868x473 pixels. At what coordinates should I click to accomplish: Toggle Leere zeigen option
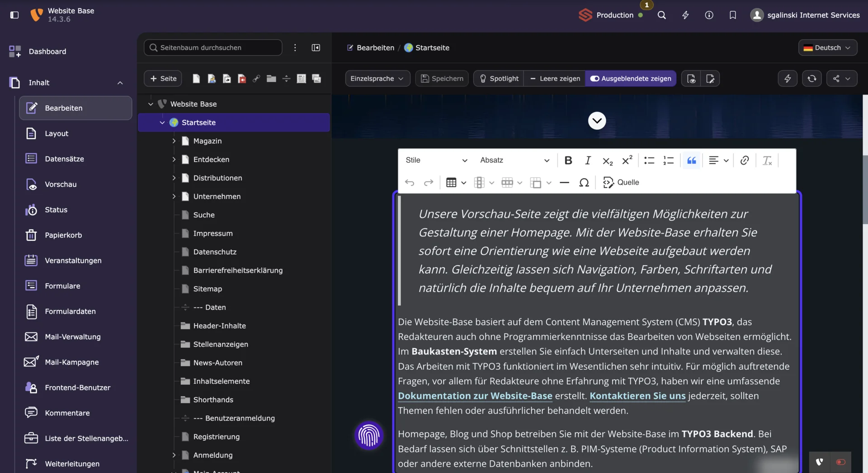click(x=555, y=78)
